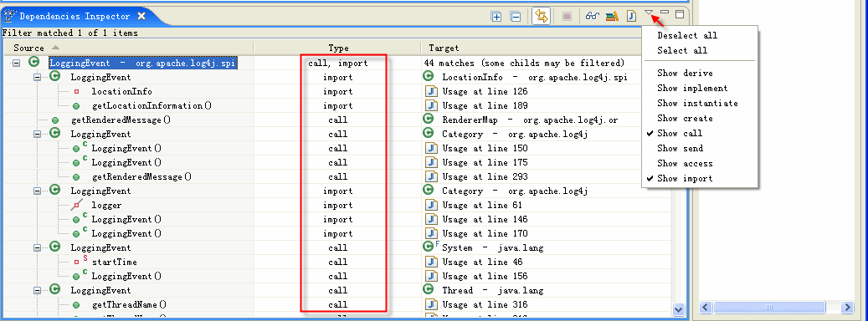Click the J icon for Usage at line 170
The width and height of the screenshot is (868, 321).
(x=431, y=234)
